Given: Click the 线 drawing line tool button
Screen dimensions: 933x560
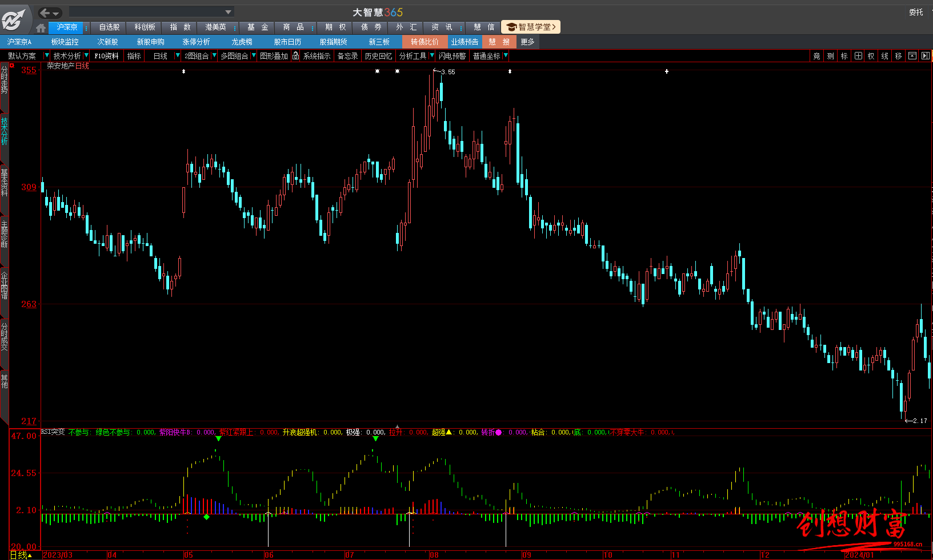Looking at the screenshot, I should [885, 56].
